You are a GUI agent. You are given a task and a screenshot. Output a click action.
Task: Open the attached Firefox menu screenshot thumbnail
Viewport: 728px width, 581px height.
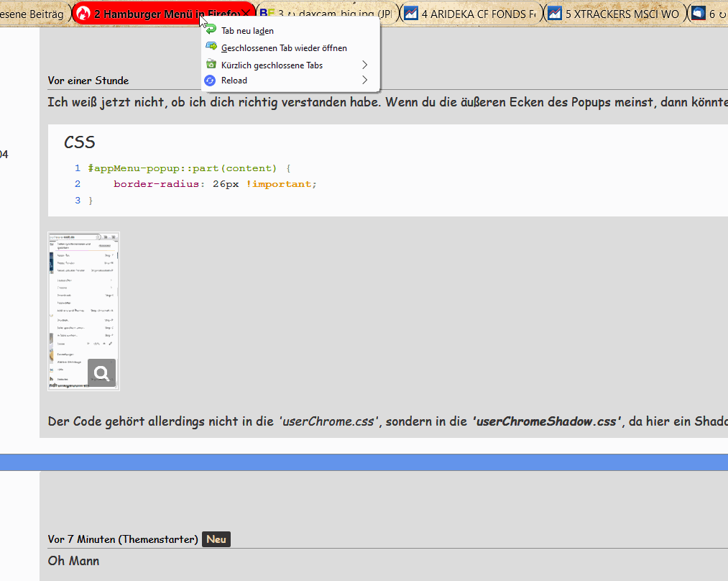point(79,302)
